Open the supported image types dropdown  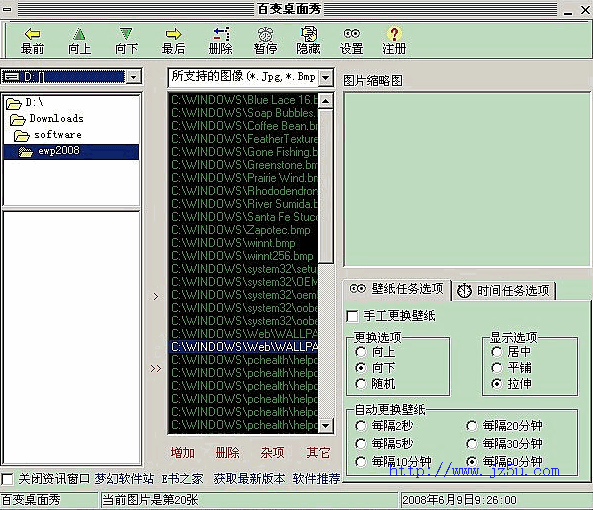tap(325, 78)
